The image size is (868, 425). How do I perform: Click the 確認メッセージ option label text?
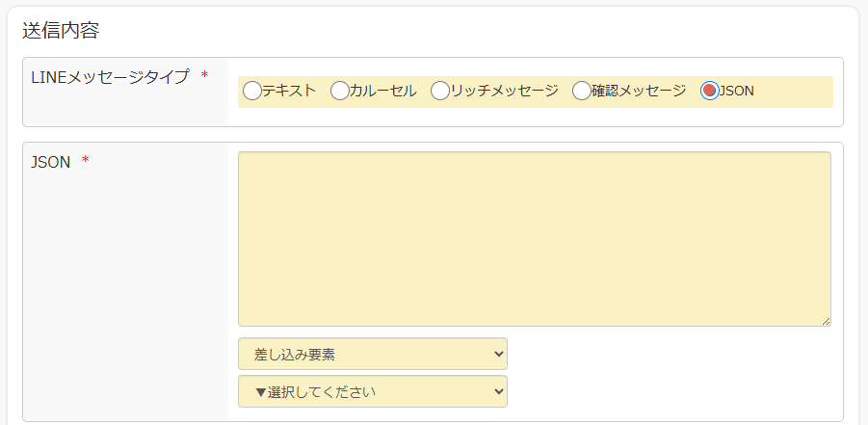(639, 91)
